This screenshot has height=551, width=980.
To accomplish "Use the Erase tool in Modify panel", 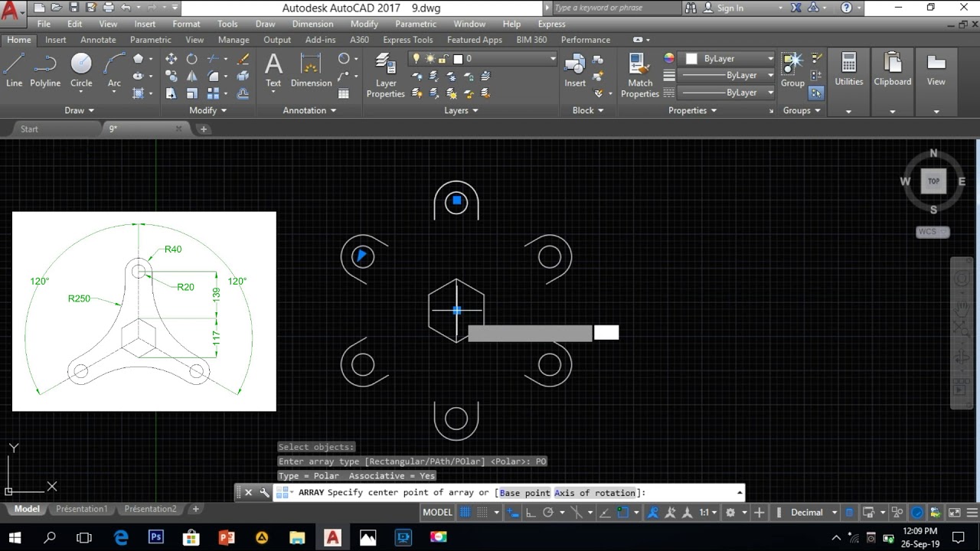I will point(243,59).
